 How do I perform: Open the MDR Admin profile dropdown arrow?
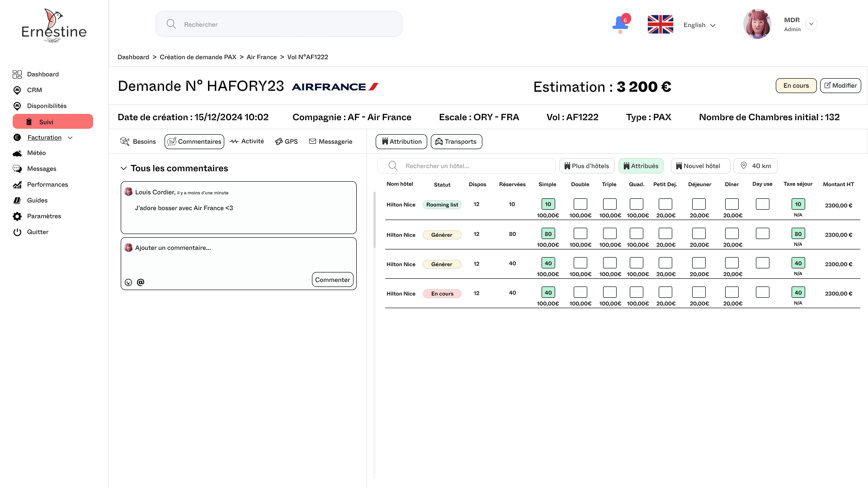[x=811, y=24]
